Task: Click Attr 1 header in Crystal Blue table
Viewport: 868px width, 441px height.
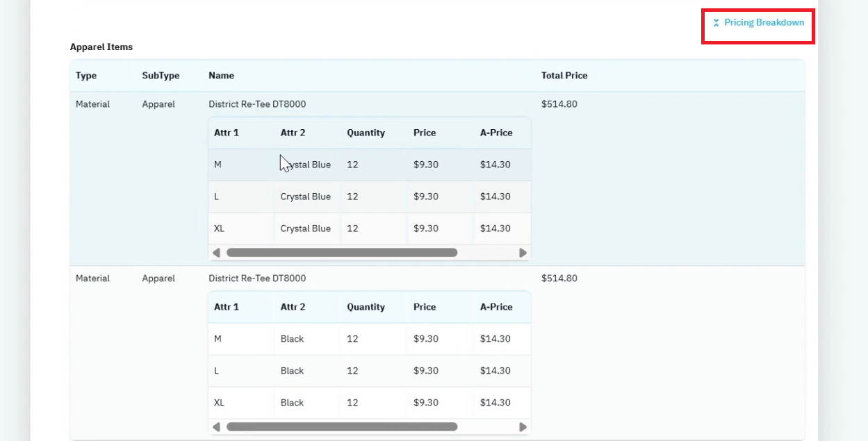Action: click(x=227, y=133)
